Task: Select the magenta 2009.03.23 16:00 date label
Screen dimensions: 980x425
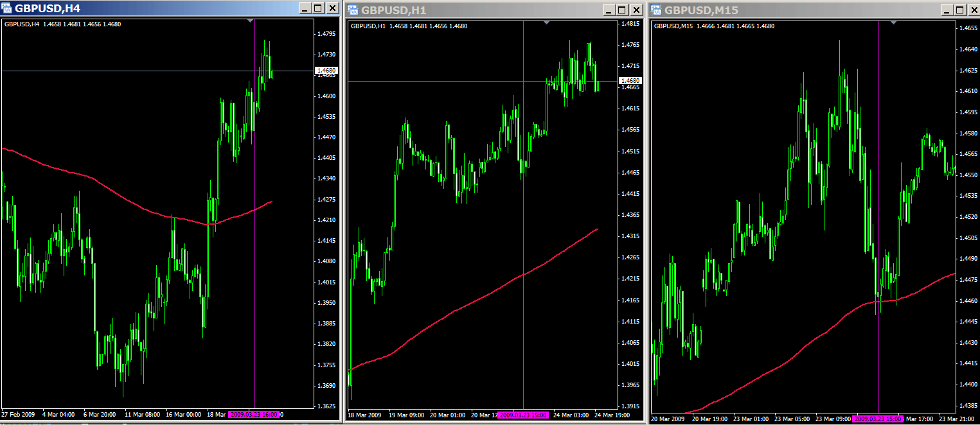Action: (x=254, y=415)
